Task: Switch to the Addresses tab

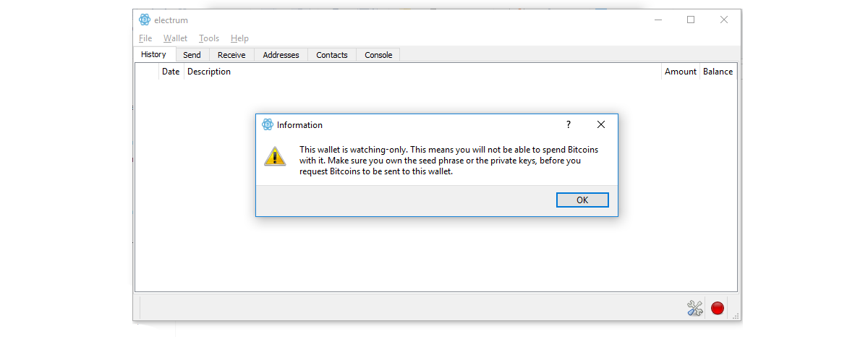Action: [x=281, y=55]
